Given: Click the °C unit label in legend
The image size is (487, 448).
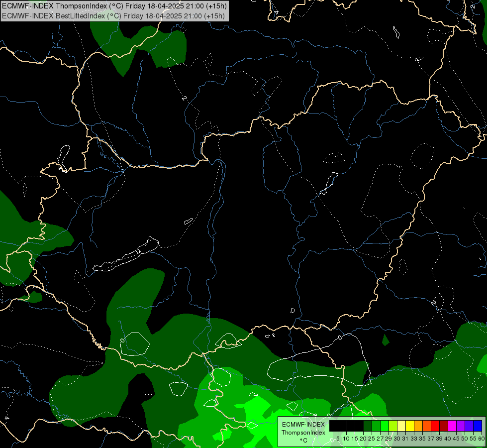Looking at the screenshot, I should point(303,441).
